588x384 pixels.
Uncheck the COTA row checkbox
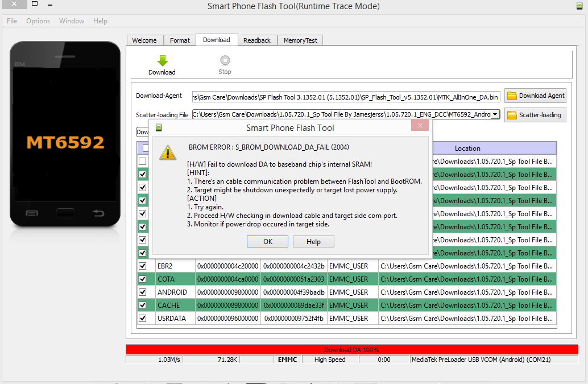pyautogui.click(x=143, y=279)
